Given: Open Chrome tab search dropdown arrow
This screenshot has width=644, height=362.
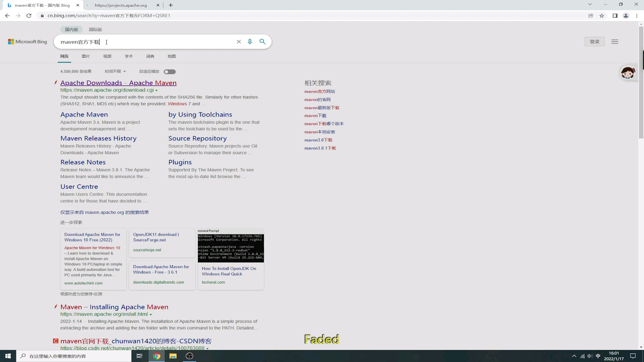Looking at the screenshot, I should tap(590, 4).
